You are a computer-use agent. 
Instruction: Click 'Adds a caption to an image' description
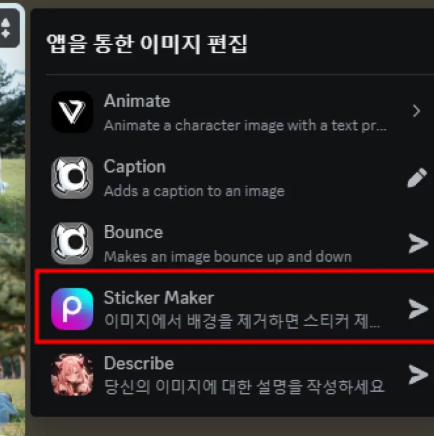click(194, 191)
